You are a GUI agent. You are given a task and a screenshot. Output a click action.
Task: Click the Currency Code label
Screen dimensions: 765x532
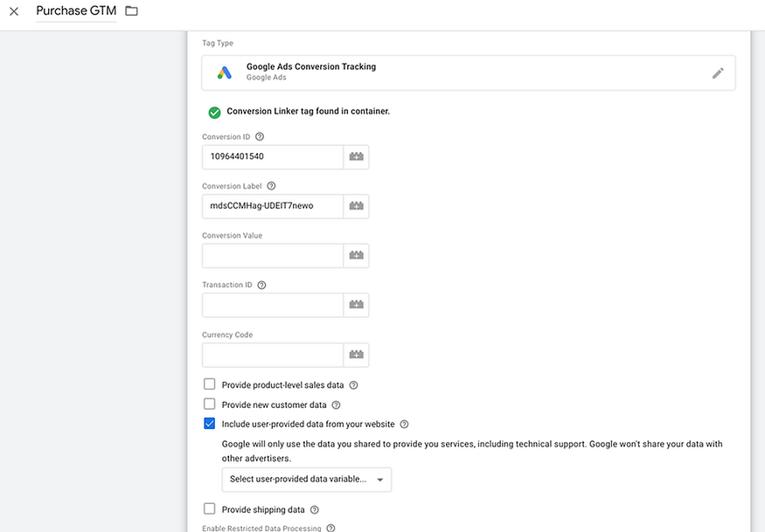pyautogui.click(x=227, y=335)
